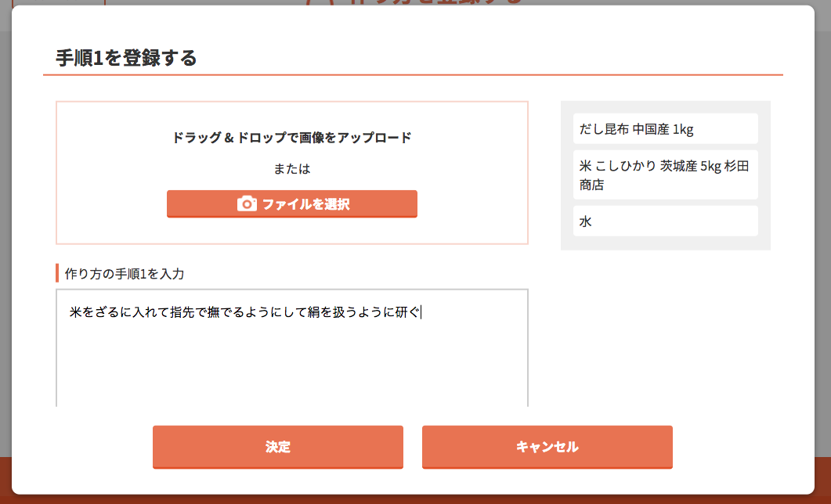Select the 水 ingredient item

[665, 221]
